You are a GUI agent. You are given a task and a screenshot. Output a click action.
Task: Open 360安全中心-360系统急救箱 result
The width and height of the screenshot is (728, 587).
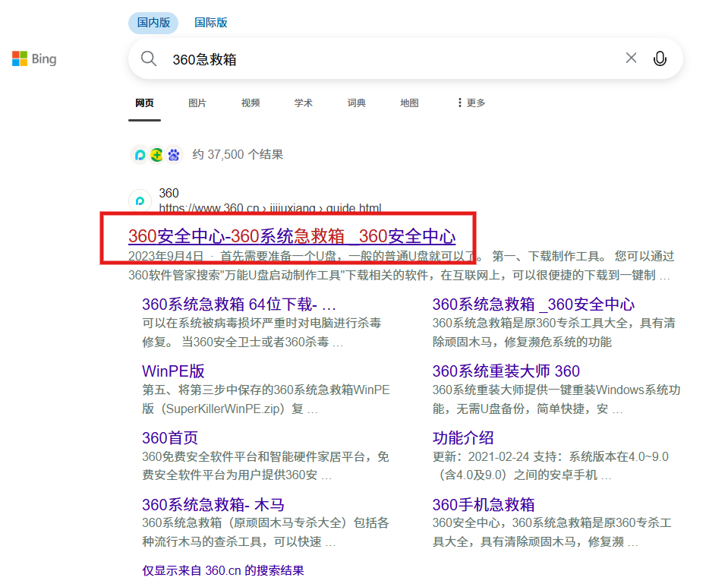[292, 236]
